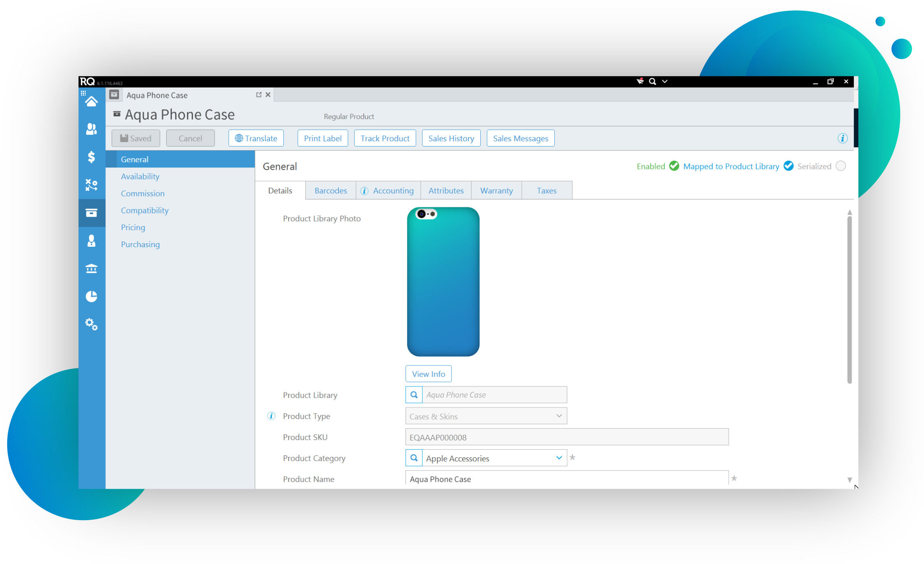Open the Customers people icon
Screen dimensions: 924x564
(91, 129)
